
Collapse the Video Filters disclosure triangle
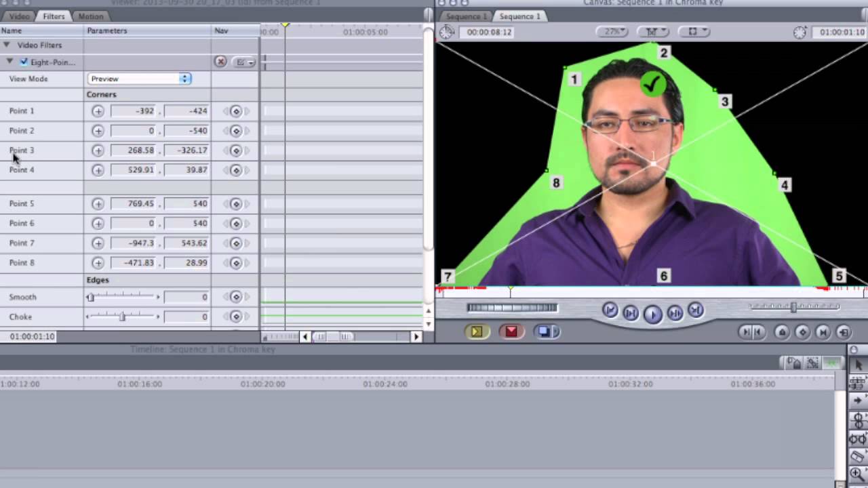point(6,45)
